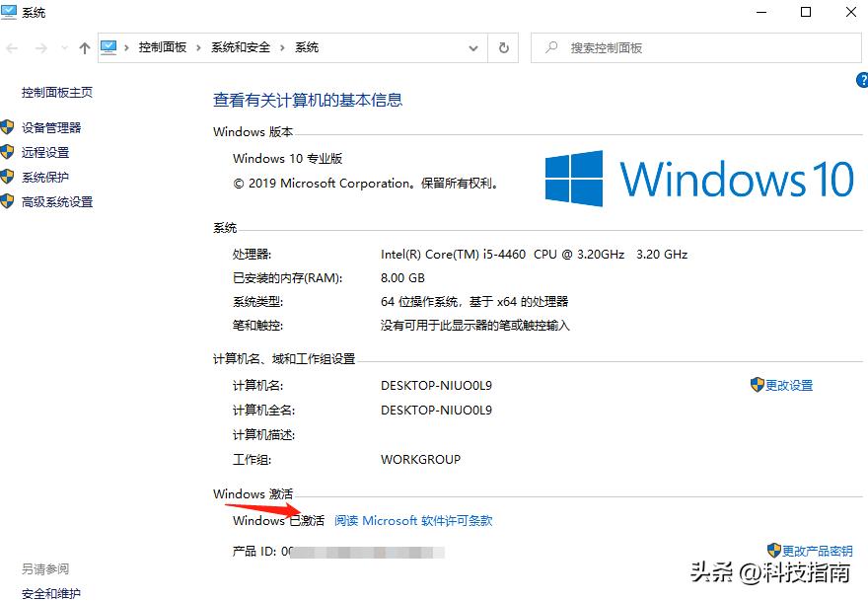
Task: Open 阅读 Microsoft 软件许可条款
Action: 411,520
